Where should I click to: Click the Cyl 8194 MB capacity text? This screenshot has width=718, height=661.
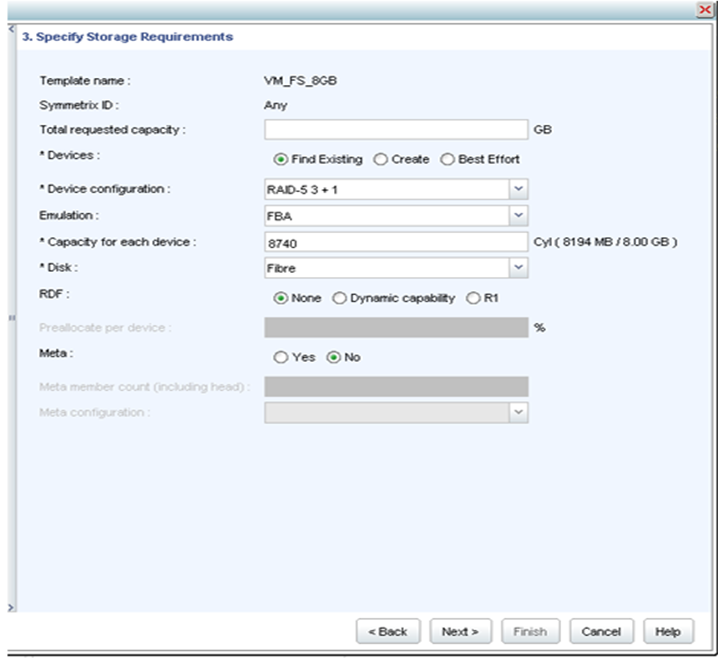point(605,242)
